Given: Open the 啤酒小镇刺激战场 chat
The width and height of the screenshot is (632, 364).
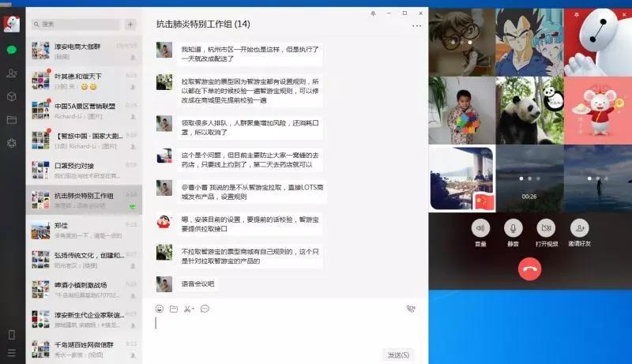Looking at the screenshot, I should pyautogui.click(x=84, y=290).
